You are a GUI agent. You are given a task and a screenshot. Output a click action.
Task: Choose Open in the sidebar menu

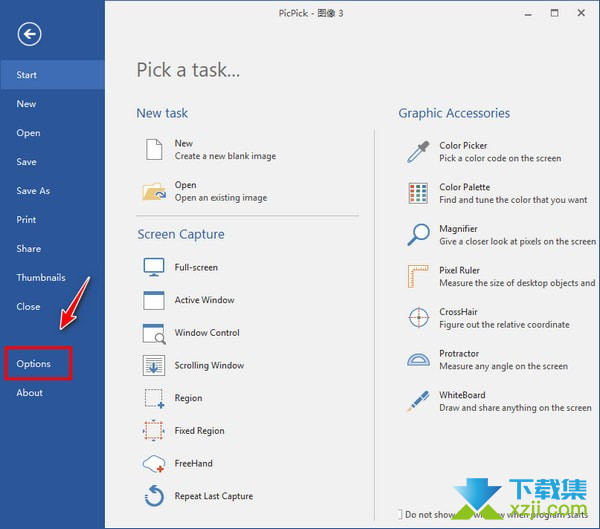pos(28,133)
